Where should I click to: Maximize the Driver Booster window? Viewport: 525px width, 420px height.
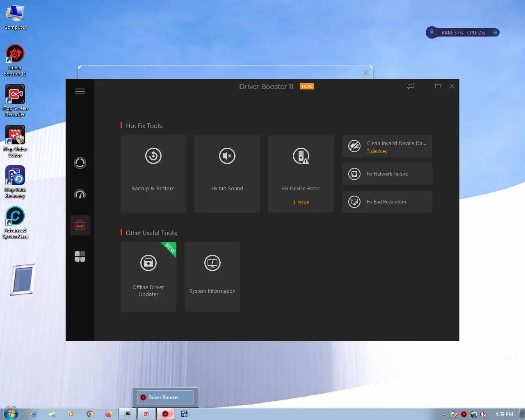coord(438,86)
